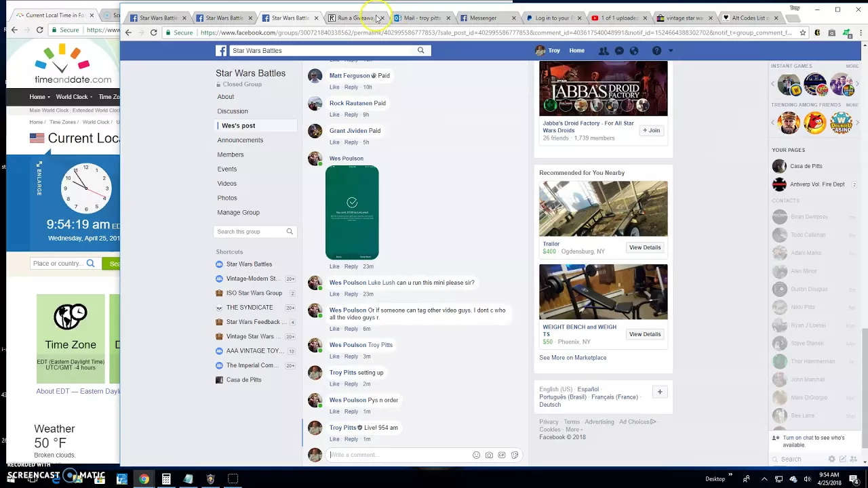Image resolution: width=868 pixels, height=488 pixels.
Task: Open Friend Requests icon in Facebook header
Action: (x=604, y=51)
